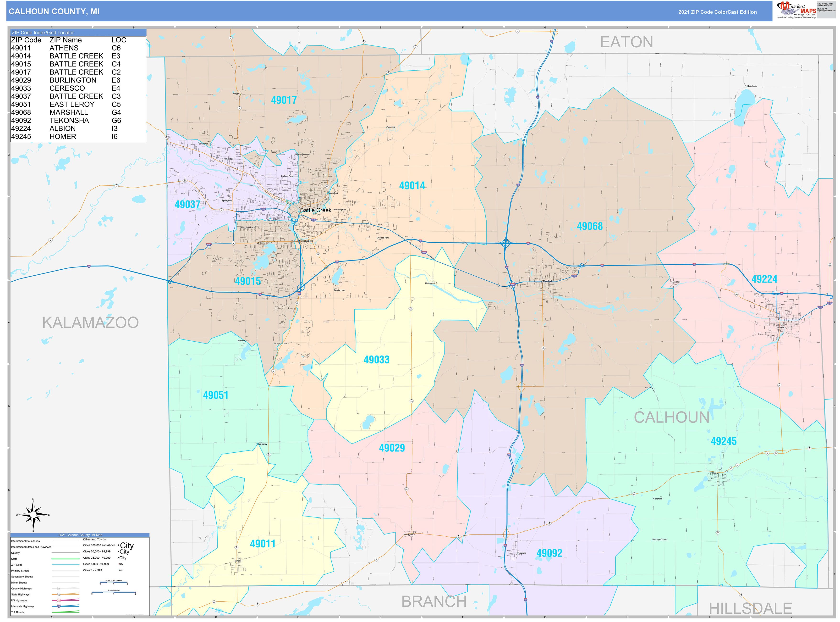Select the title 'CALHOUN COUNTY, MI'
Viewport: 840px width, 622px height.
coord(54,11)
